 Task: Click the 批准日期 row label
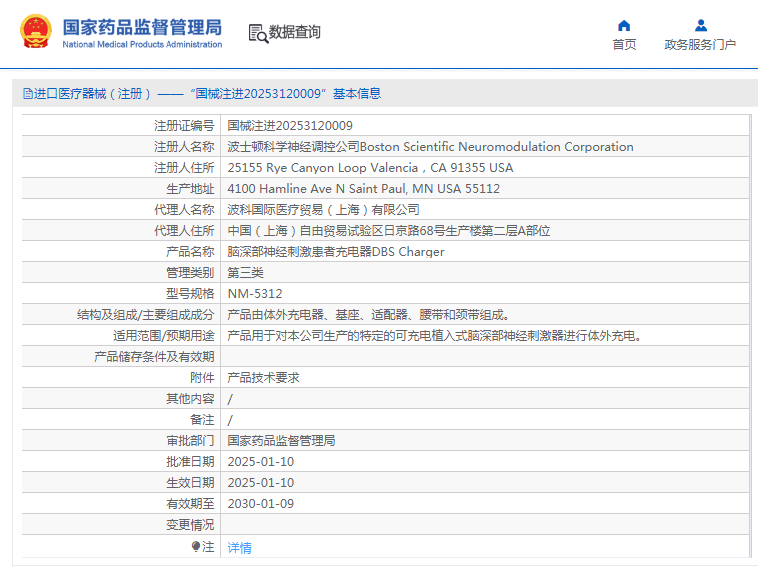[190, 462]
